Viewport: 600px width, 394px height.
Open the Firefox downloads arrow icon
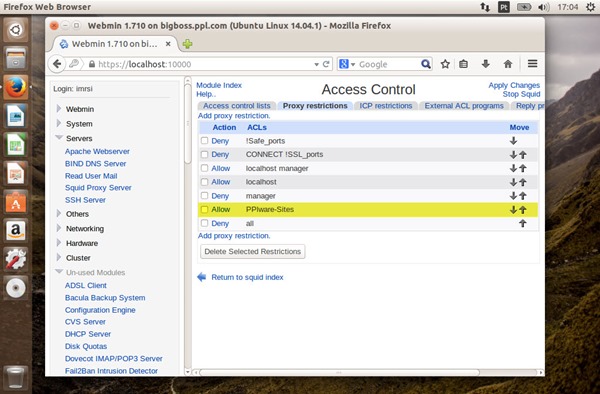coord(486,64)
